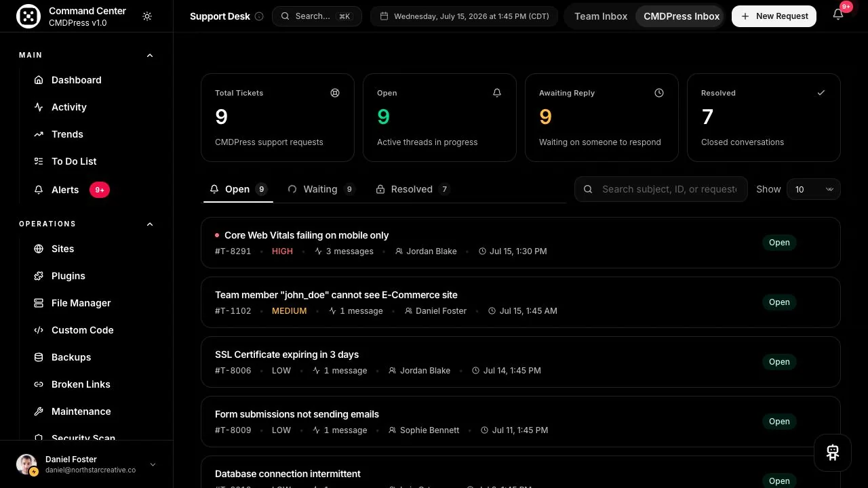
Task: Click the Resolved card checkmark icon
Action: point(821,93)
